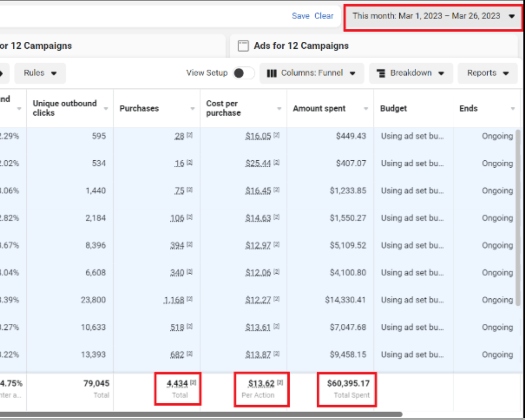Click the Ads tab window icon
This screenshot has height=420, width=525.
pyautogui.click(x=243, y=46)
